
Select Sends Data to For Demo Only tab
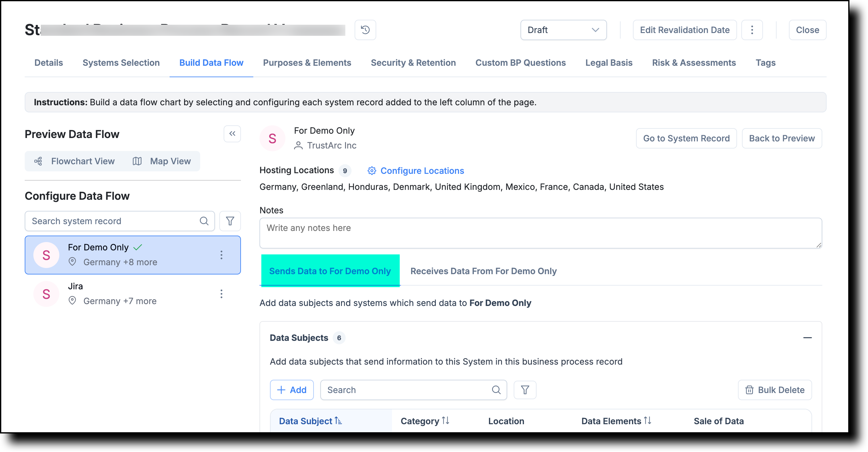330,271
